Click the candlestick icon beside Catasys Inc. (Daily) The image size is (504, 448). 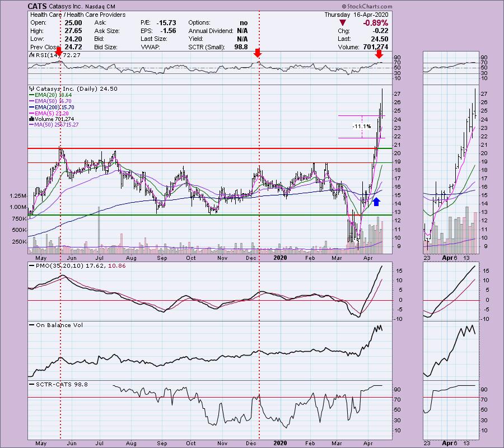[31, 88]
